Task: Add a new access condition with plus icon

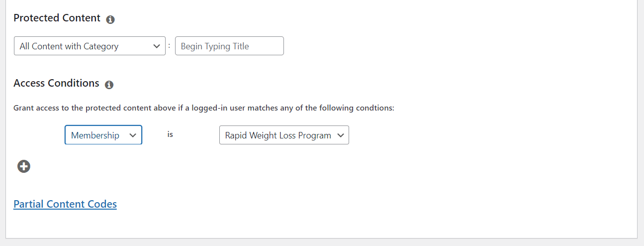Action: coord(24,166)
